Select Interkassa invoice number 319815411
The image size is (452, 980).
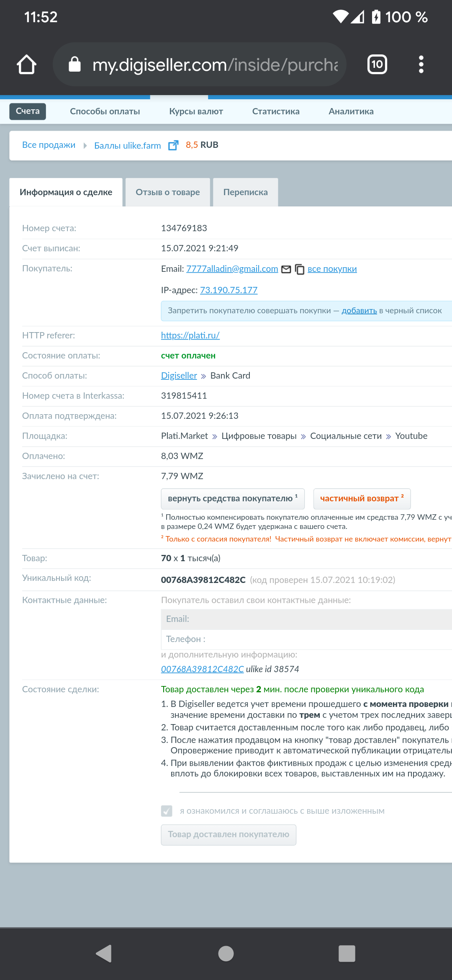184,396
